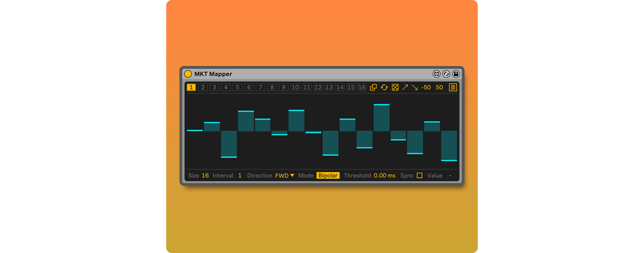Viewport: 644px width, 253px height.
Task: Open the list panel icon at right
Action: tap(453, 87)
